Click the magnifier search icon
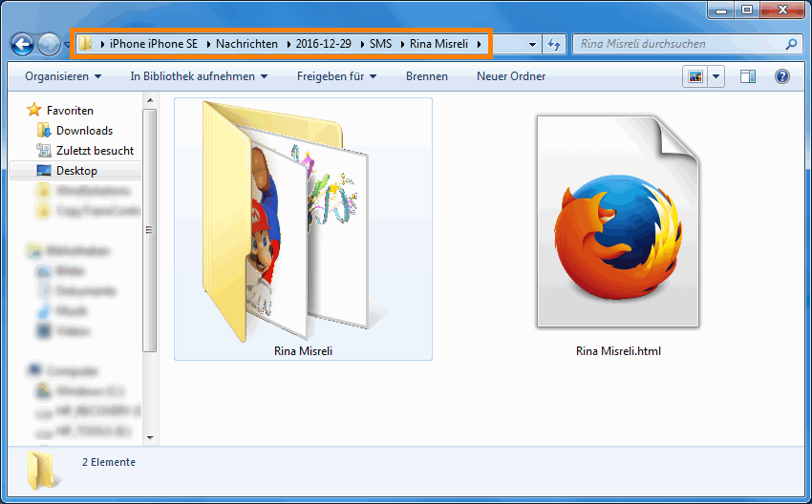The image size is (812, 504). 790,45
